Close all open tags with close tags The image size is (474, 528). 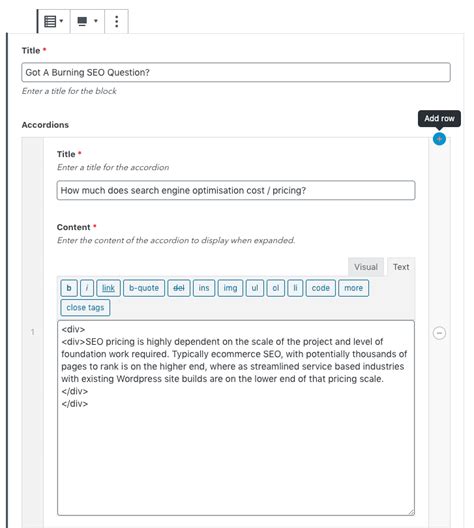tap(85, 307)
